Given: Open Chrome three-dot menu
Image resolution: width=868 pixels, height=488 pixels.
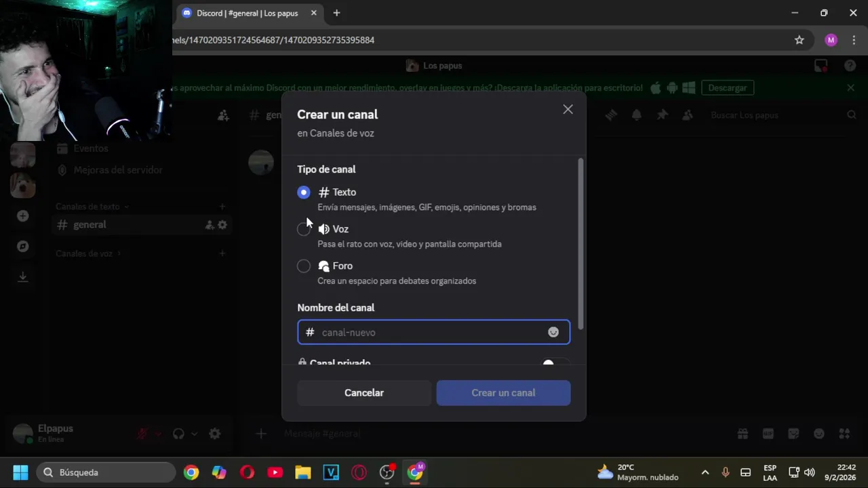Looking at the screenshot, I should (853, 40).
